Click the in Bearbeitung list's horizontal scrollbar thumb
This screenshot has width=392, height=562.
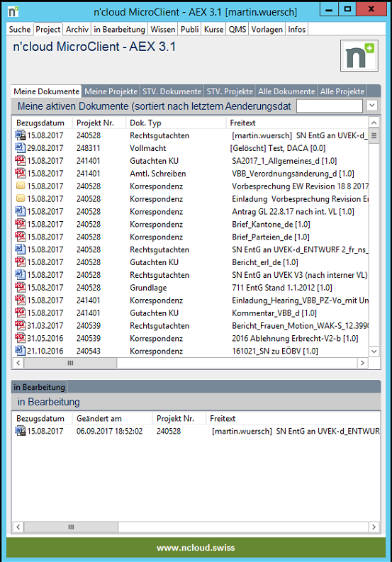(71, 527)
